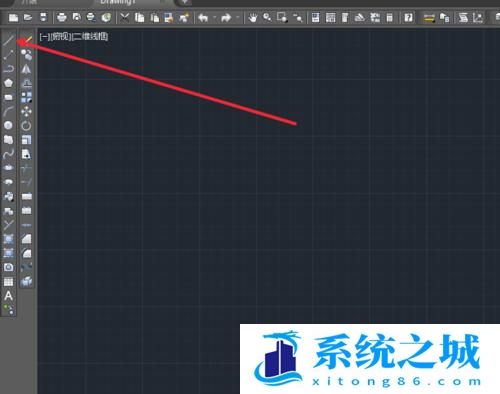Image resolution: width=500 pixels, height=394 pixels.
Task: Select the Ellipse Arc tool
Action: tap(9, 182)
